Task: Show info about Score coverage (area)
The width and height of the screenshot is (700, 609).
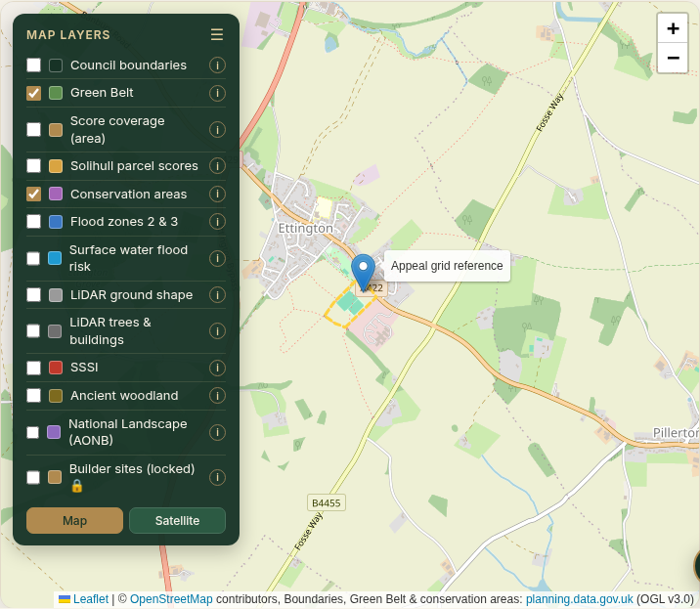Action: click(217, 129)
